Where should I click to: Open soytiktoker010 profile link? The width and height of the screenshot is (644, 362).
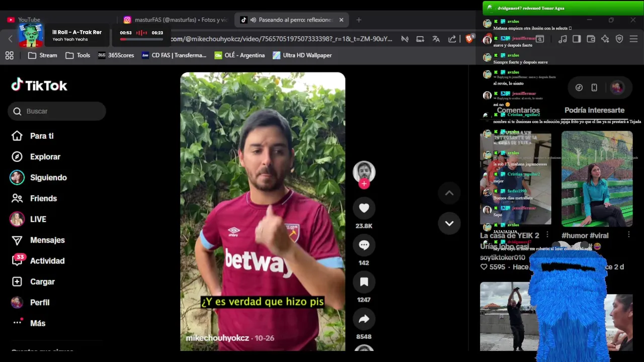click(503, 257)
